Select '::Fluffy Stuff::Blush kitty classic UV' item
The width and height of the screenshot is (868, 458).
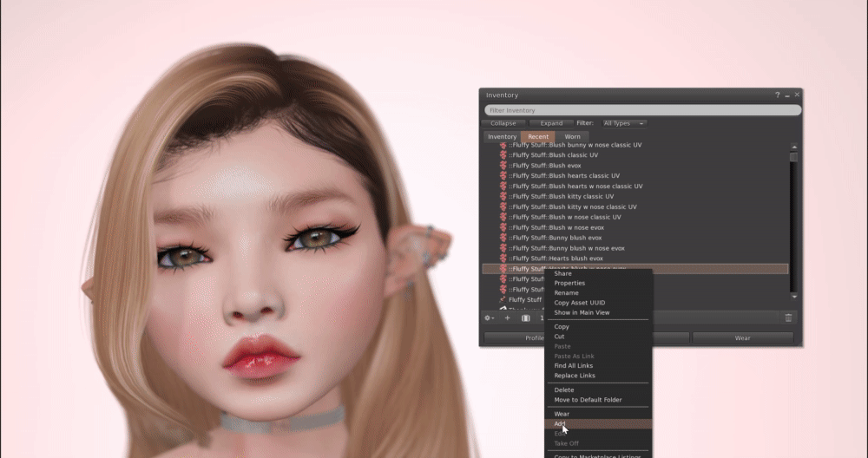pyautogui.click(x=561, y=196)
